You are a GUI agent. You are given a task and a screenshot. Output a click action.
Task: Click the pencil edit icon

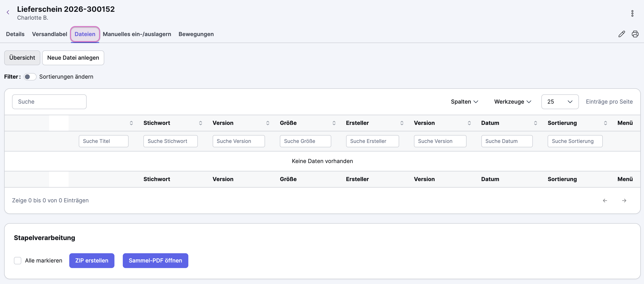[x=622, y=34]
